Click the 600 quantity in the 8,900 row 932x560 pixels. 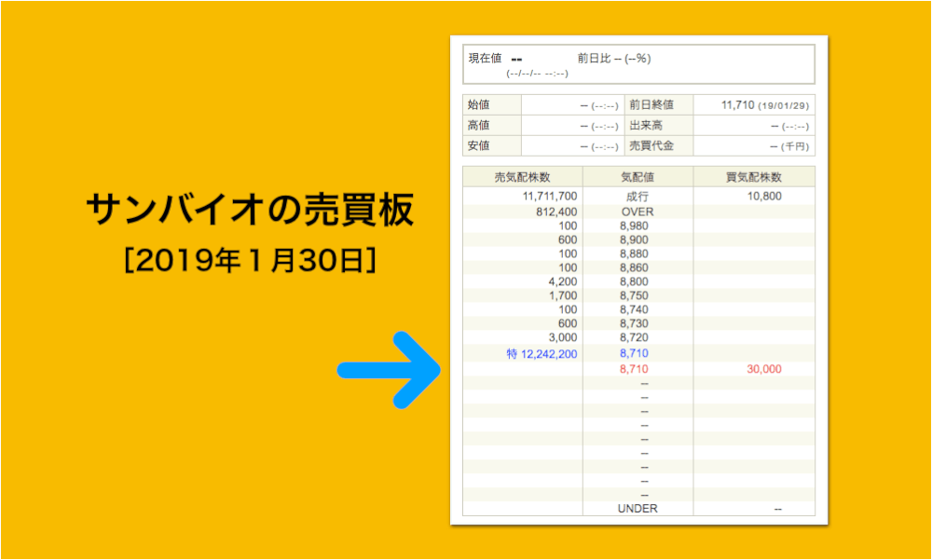pos(568,239)
